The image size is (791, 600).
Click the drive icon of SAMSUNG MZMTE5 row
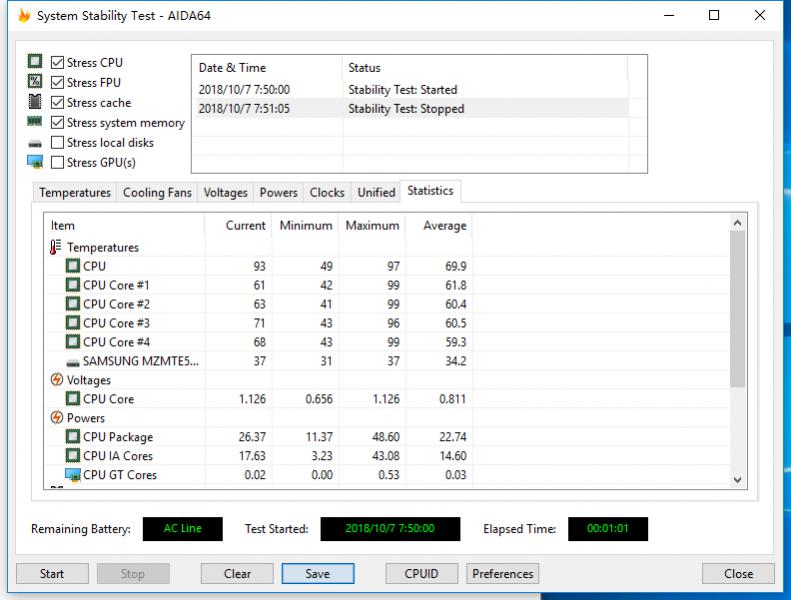[x=73, y=362]
